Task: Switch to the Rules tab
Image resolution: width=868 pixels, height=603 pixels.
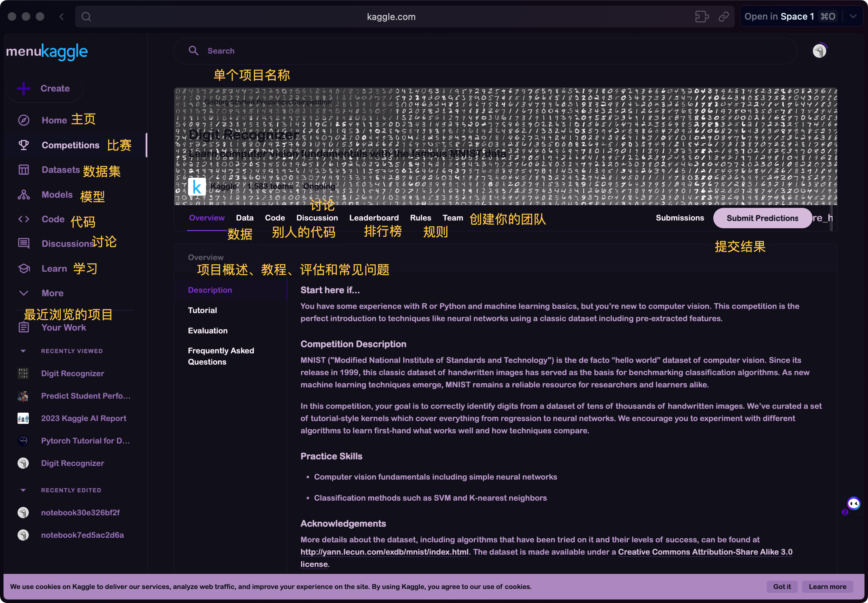Action: 420,218
